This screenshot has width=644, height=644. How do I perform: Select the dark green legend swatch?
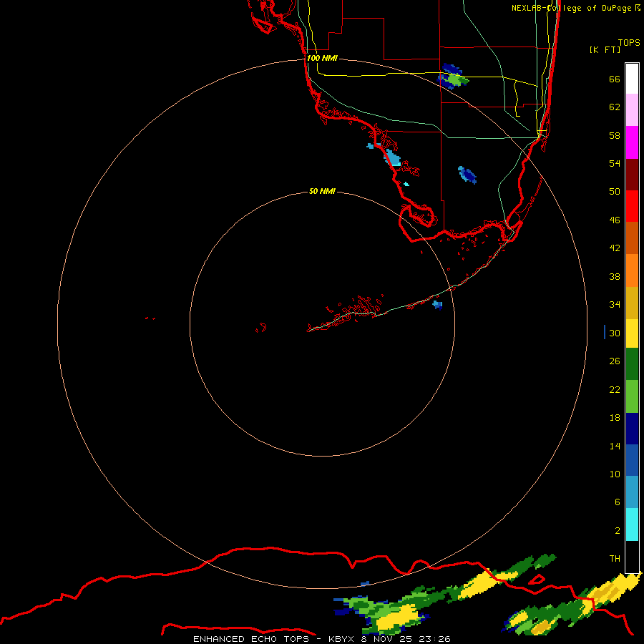point(632,364)
